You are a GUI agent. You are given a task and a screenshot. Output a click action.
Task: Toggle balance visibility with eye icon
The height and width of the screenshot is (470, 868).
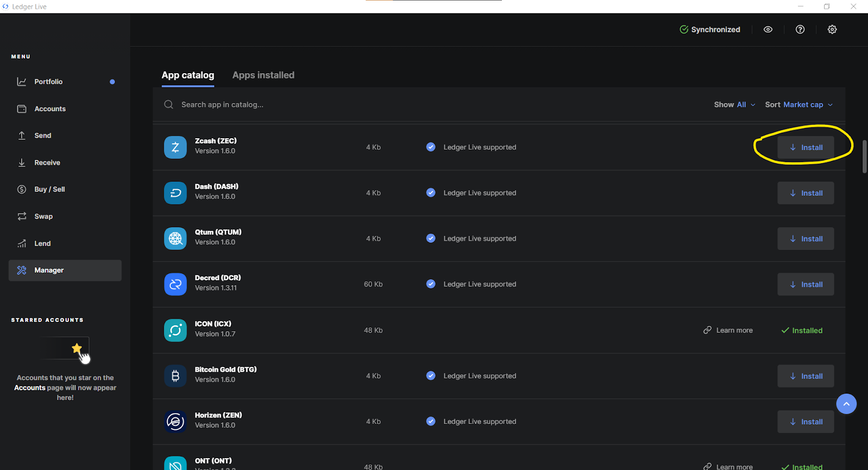click(x=768, y=30)
